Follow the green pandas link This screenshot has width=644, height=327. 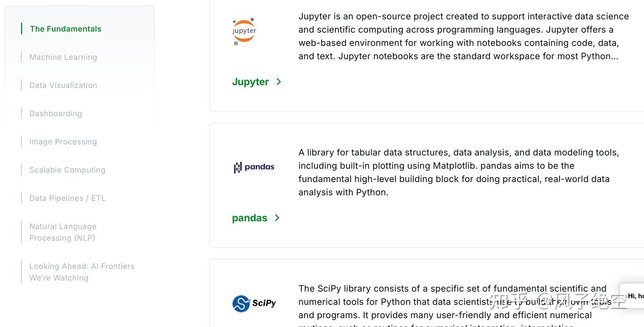coord(250,218)
